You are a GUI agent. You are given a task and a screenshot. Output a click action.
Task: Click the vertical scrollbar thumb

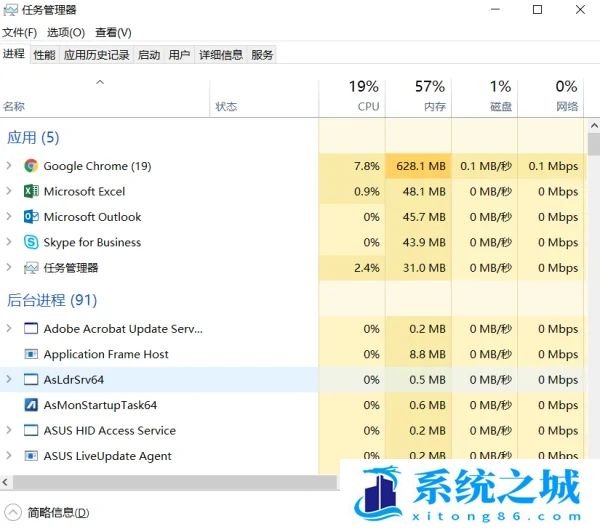tap(594, 144)
